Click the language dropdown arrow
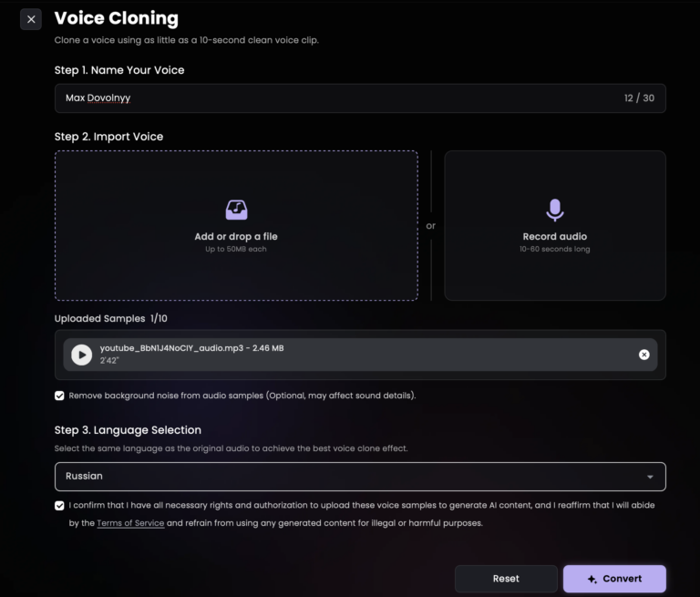Screen dimensions: 700x597 pyautogui.click(x=650, y=477)
